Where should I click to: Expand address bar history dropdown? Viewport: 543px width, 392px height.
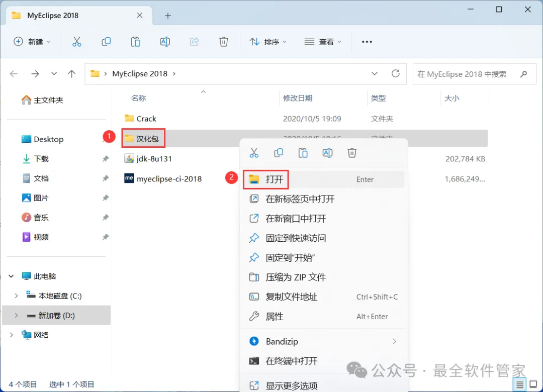(x=375, y=73)
